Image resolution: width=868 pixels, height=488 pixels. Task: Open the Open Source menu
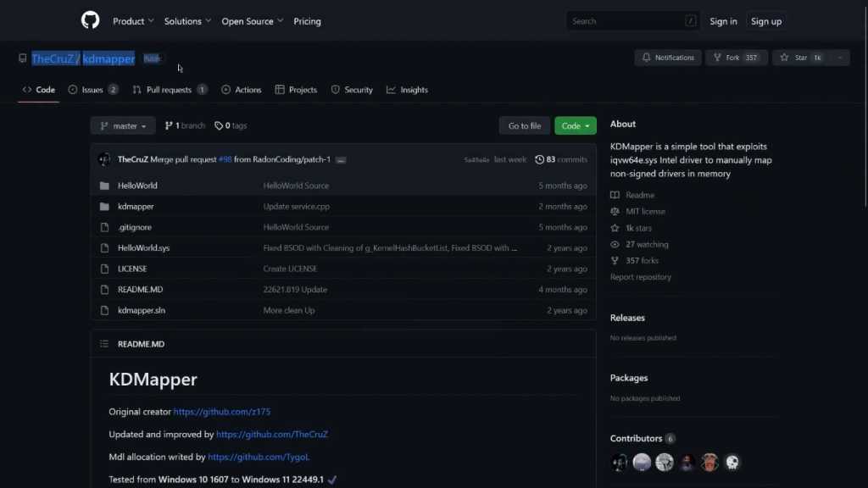click(253, 21)
